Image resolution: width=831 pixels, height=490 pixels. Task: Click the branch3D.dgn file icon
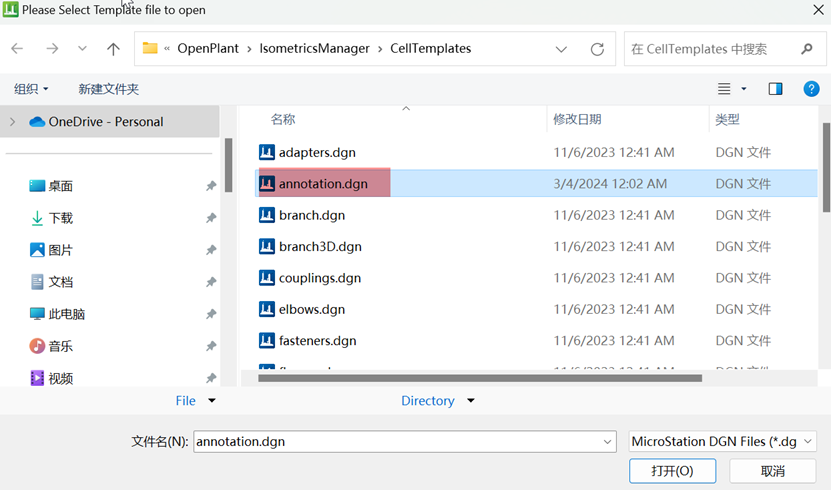point(267,246)
